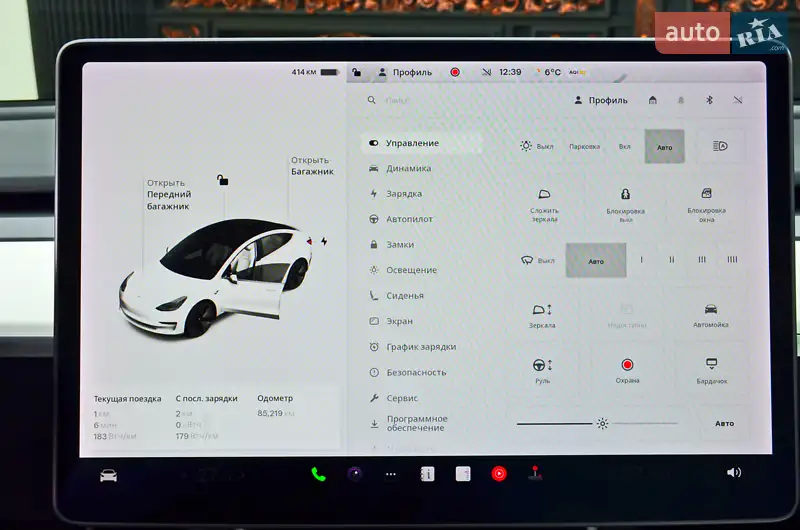This screenshot has height=530, width=800.
Task: Tap the unlock padlock above the car
Action: click(x=222, y=180)
